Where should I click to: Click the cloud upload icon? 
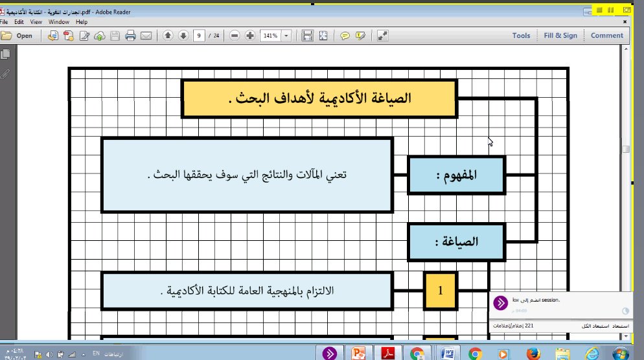[99, 36]
